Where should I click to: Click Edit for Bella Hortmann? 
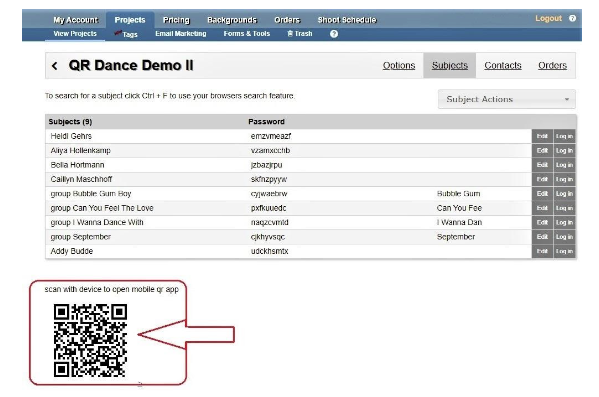[x=542, y=165]
